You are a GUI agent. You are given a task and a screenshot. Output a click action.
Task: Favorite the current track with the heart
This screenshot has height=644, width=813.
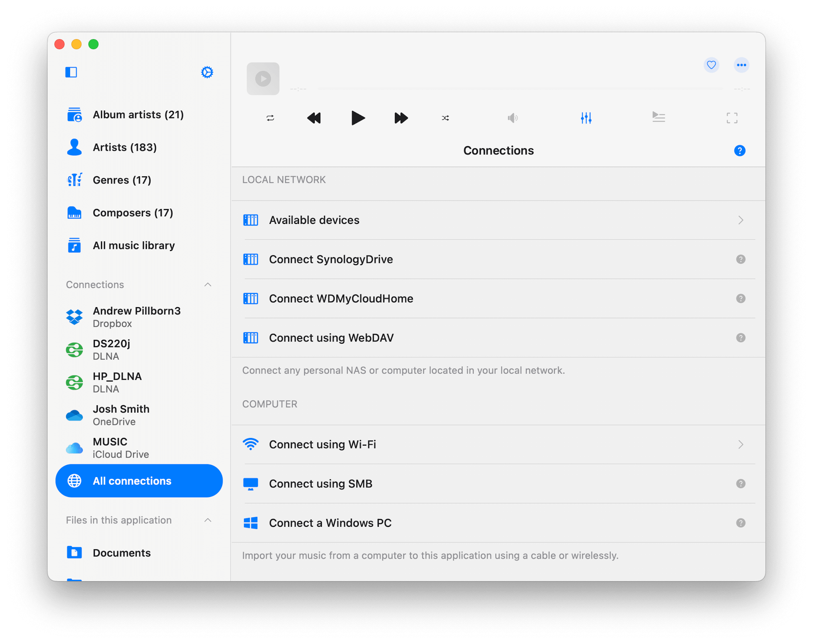click(711, 65)
